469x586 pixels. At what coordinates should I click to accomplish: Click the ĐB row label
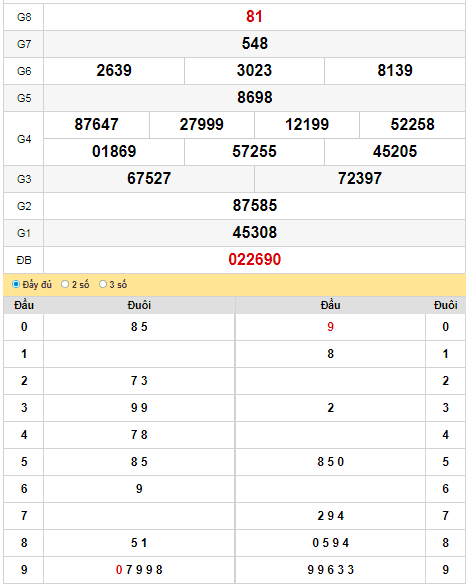click(24, 260)
